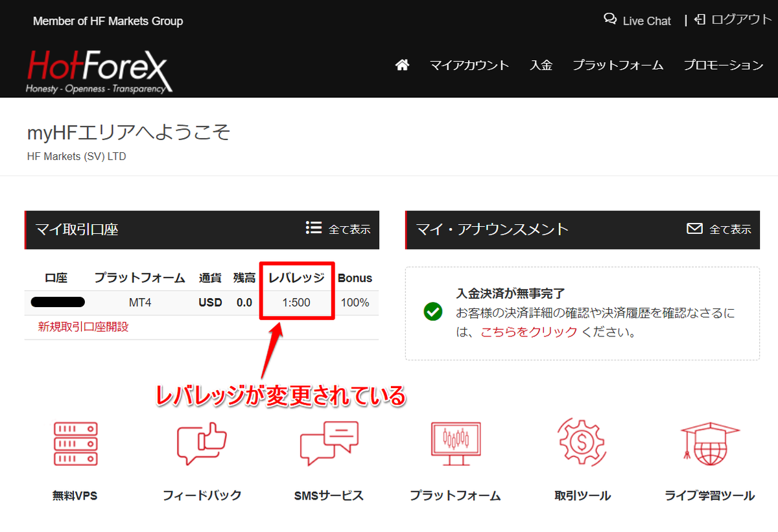778x532 pixels.
Task: Open the 無料VPS server icon
Action: pyautogui.click(x=75, y=443)
